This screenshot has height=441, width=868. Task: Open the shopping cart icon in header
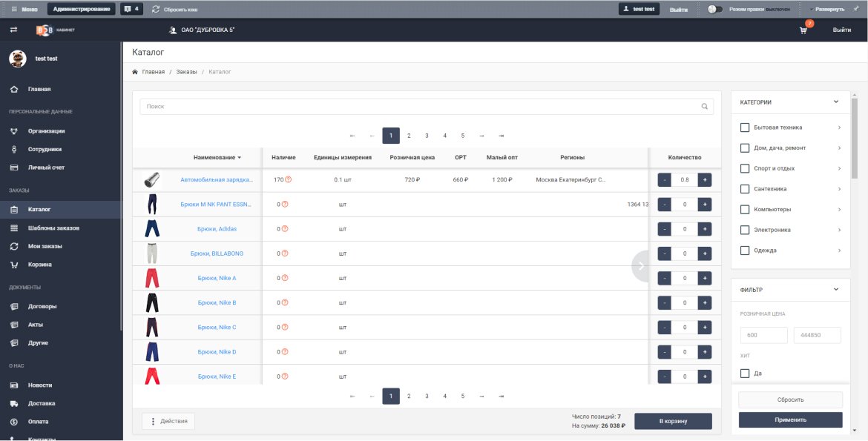coord(803,30)
